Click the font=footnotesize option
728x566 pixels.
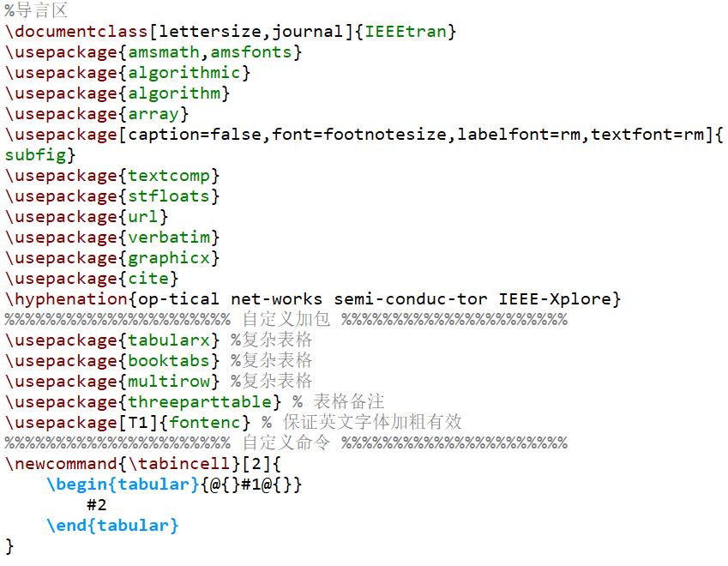[x=359, y=135]
